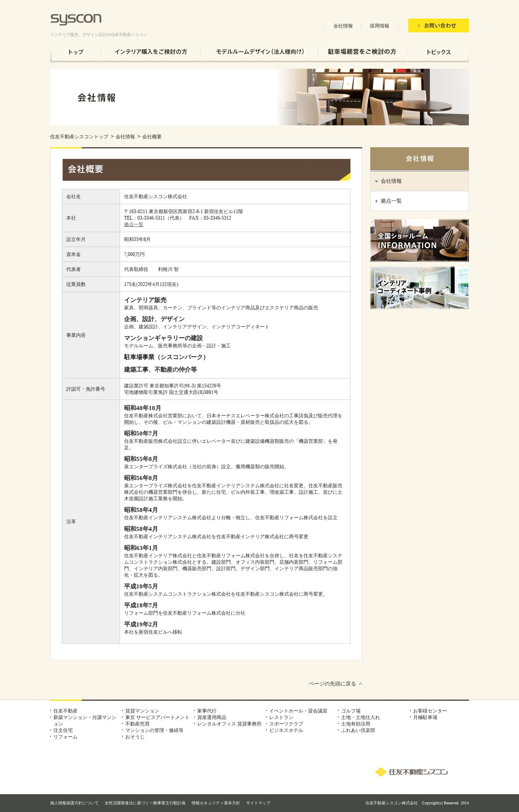Open 資産運用商品 footer link
The width and height of the screenshot is (519, 812).
click(212, 717)
